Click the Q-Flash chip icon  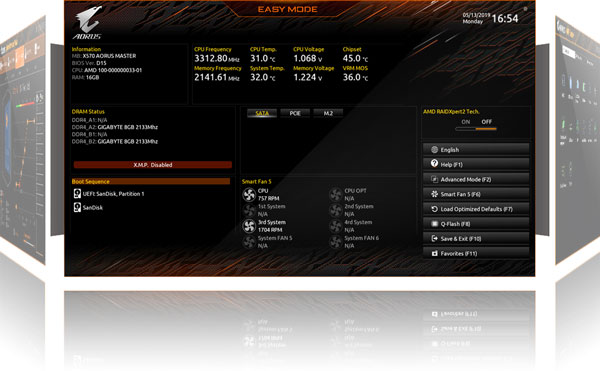[x=434, y=224]
